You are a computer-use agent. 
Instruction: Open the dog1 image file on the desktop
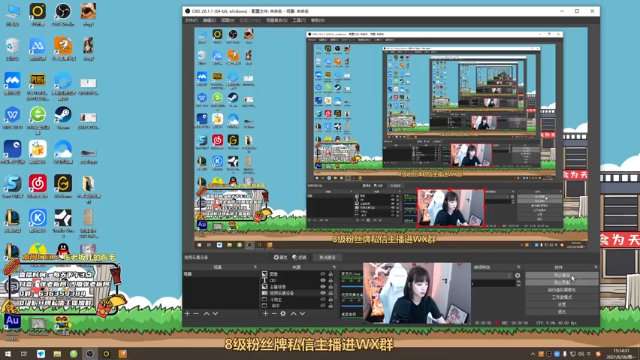[88, 15]
